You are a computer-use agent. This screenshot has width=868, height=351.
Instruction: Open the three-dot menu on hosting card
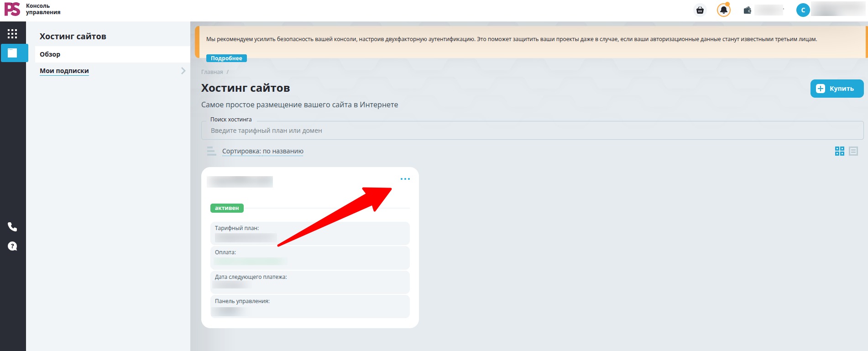[x=405, y=179]
